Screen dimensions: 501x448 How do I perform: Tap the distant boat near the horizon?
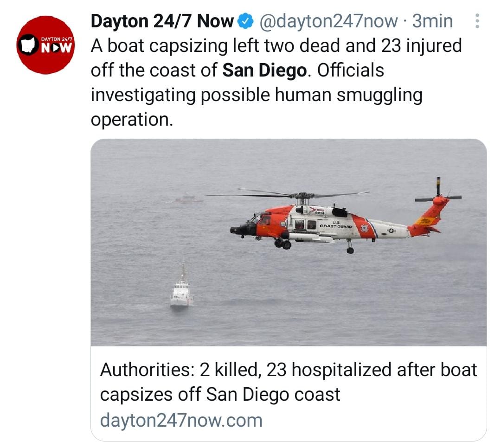click(x=188, y=198)
